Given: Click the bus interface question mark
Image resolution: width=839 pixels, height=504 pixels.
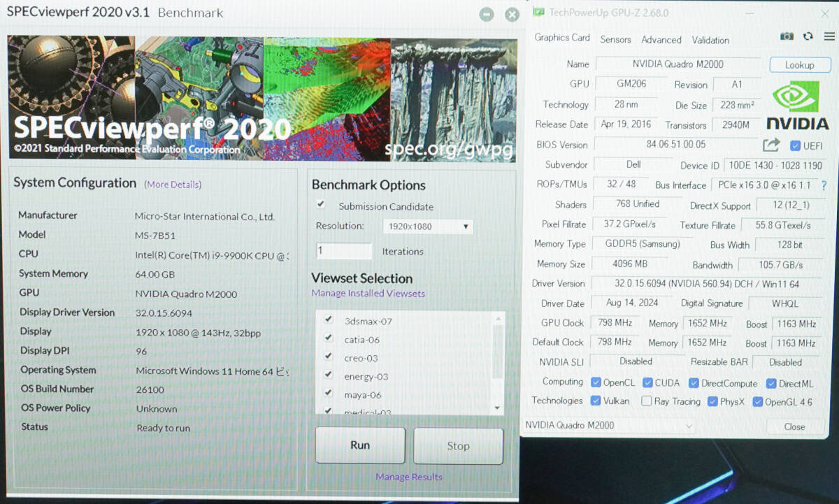Looking at the screenshot, I should 824,185.
